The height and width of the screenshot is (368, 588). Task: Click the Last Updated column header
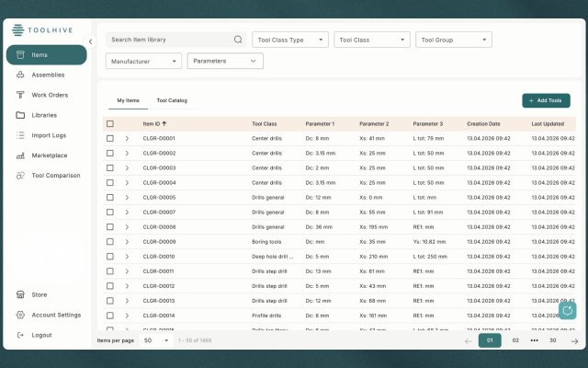548,124
